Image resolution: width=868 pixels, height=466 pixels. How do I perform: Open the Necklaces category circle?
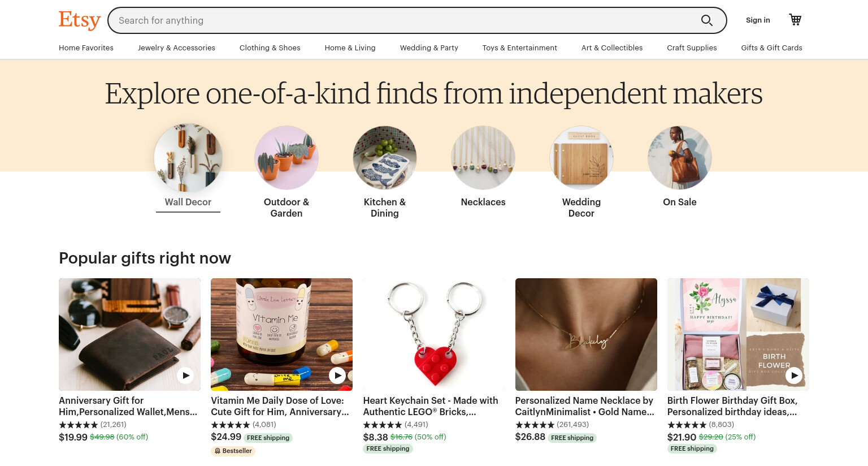[x=483, y=158]
